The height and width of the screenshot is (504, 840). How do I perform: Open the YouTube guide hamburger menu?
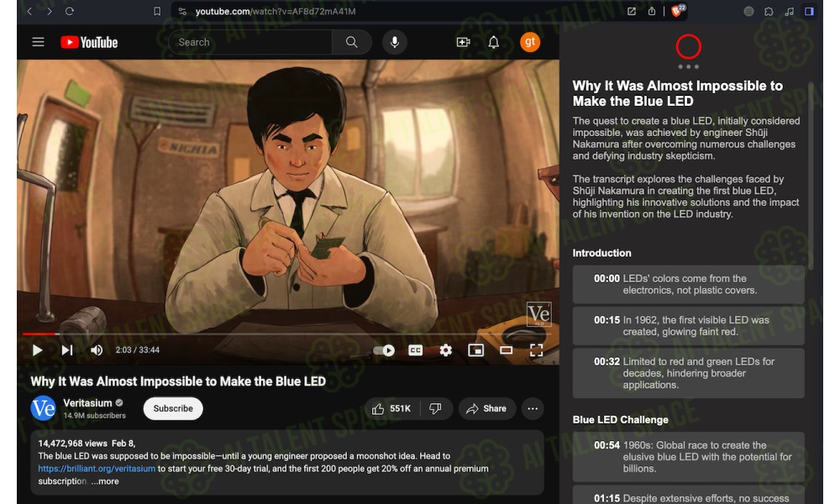pos(38,42)
